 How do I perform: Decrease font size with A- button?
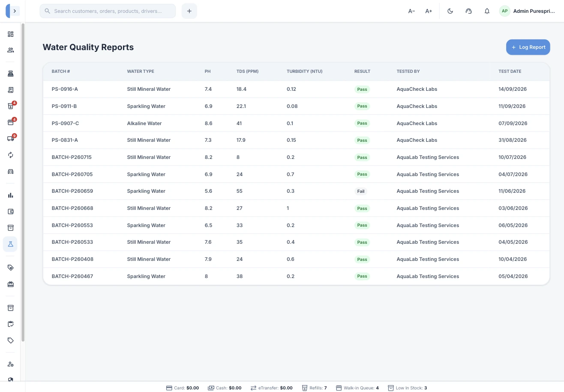(x=411, y=11)
